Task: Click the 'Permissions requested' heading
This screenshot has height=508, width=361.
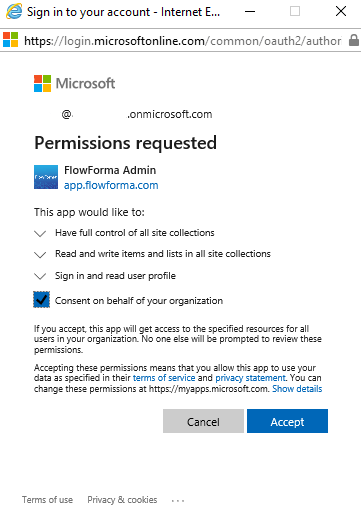Action: pos(126,143)
